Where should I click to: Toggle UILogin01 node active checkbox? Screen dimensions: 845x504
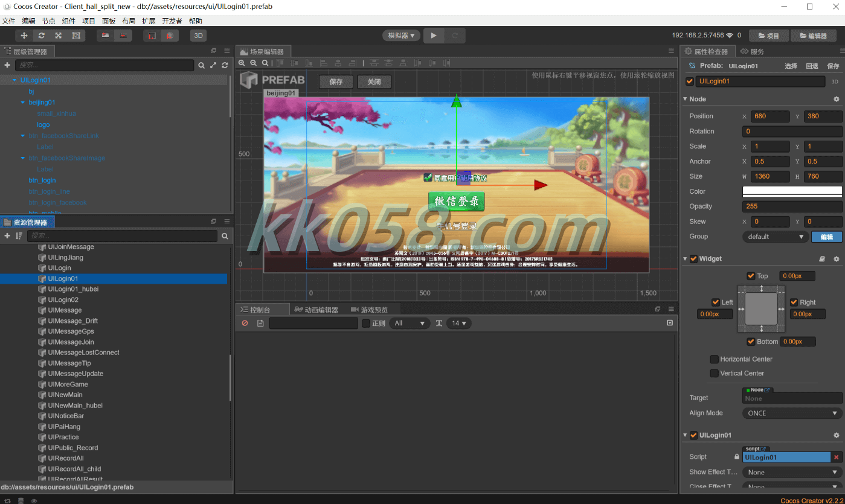point(690,81)
